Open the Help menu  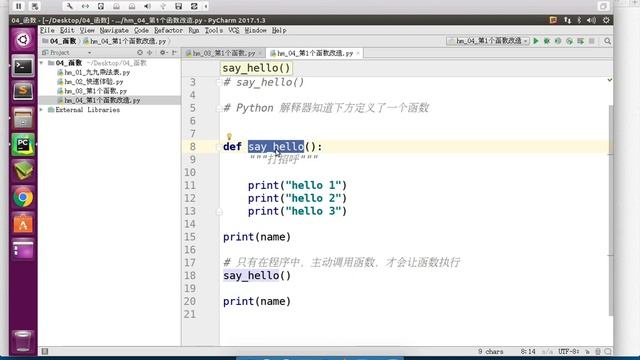[279, 31]
